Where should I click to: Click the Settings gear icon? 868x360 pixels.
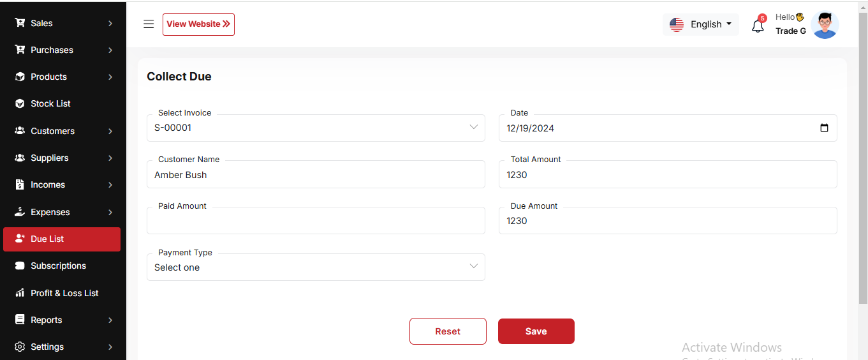[20, 347]
